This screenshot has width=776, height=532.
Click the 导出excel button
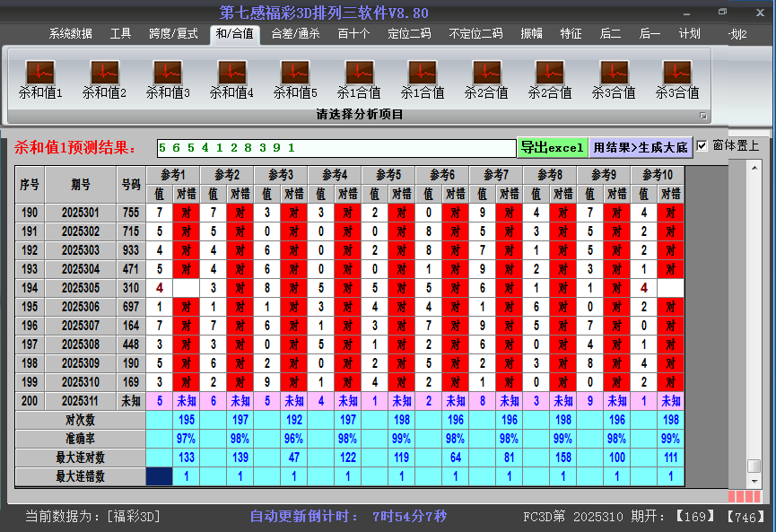(553, 145)
